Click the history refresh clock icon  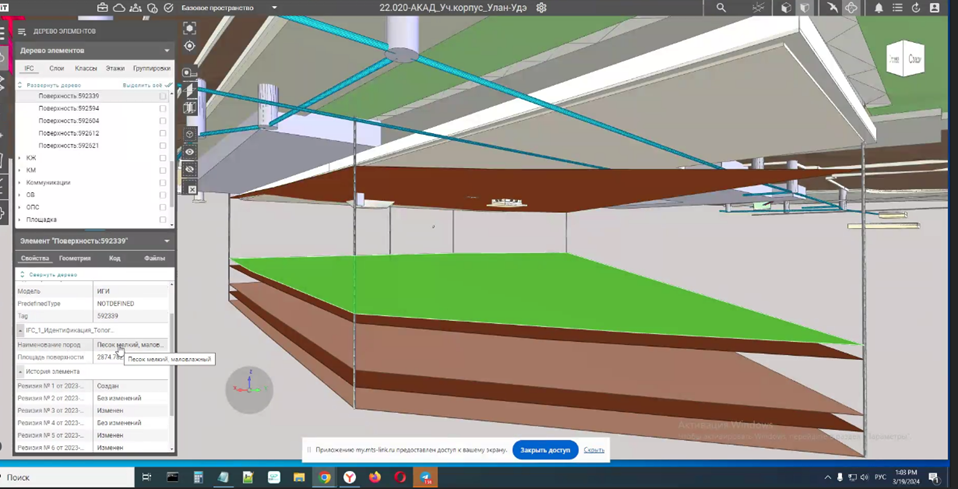click(x=916, y=8)
